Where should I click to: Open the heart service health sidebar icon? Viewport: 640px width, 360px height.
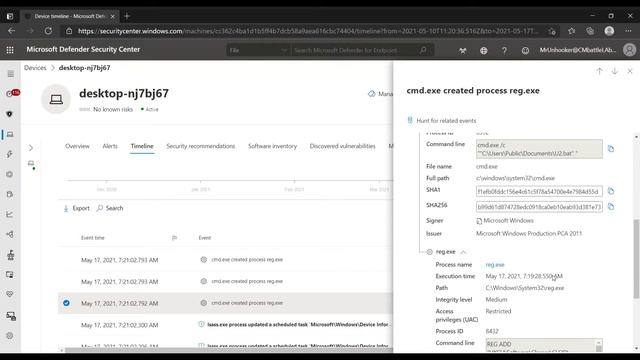[x=10, y=294]
